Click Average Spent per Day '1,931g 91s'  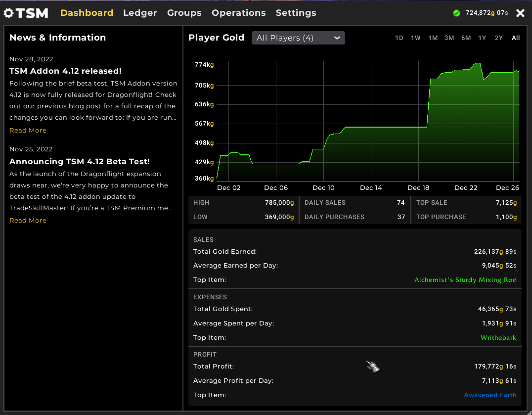tap(499, 323)
